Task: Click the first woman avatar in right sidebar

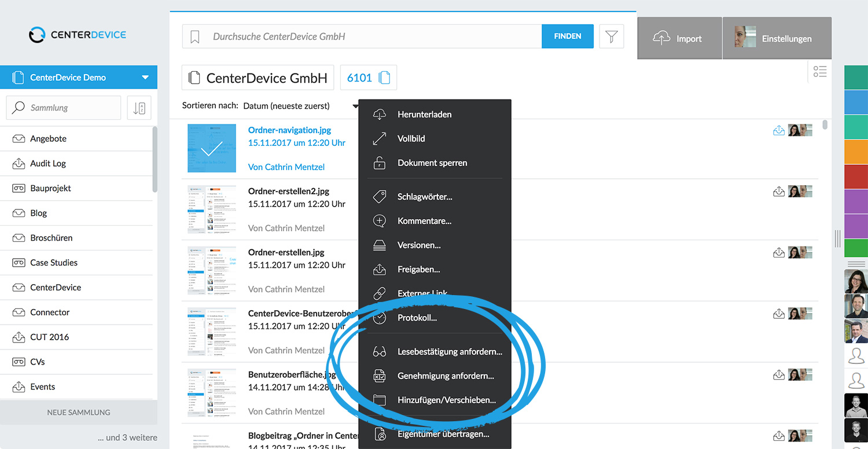Action: point(856,281)
